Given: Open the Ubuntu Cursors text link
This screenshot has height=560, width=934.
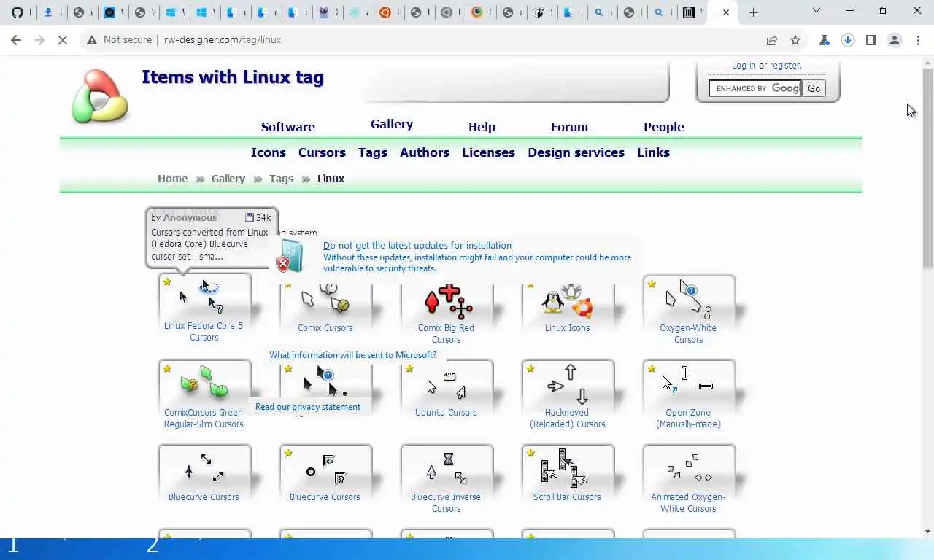Looking at the screenshot, I should (x=446, y=413).
